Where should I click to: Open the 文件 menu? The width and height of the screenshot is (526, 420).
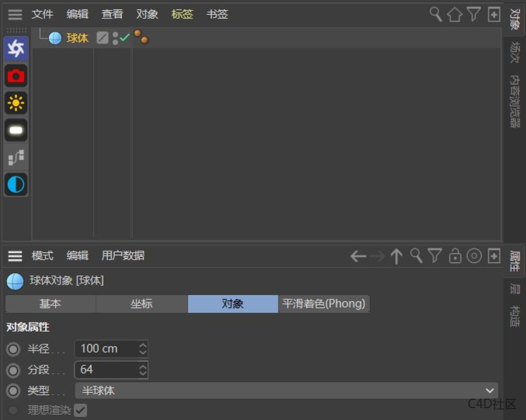(x=42, y=14)
